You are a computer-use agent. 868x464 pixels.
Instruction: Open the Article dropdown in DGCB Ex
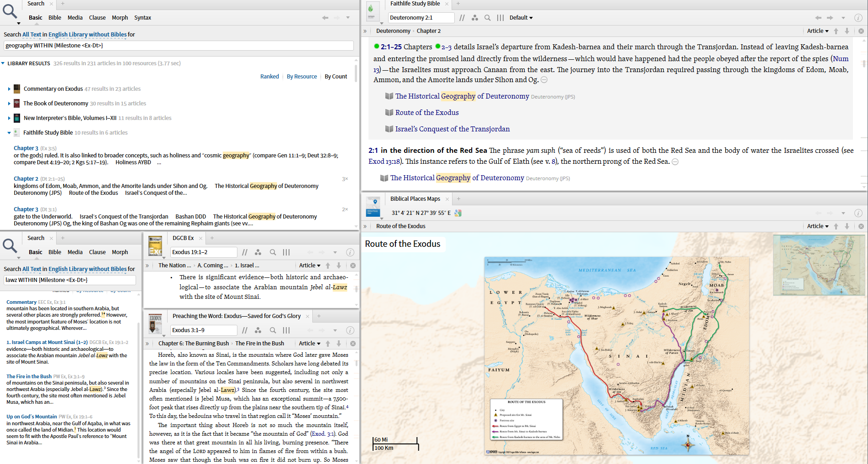[310, 266]
